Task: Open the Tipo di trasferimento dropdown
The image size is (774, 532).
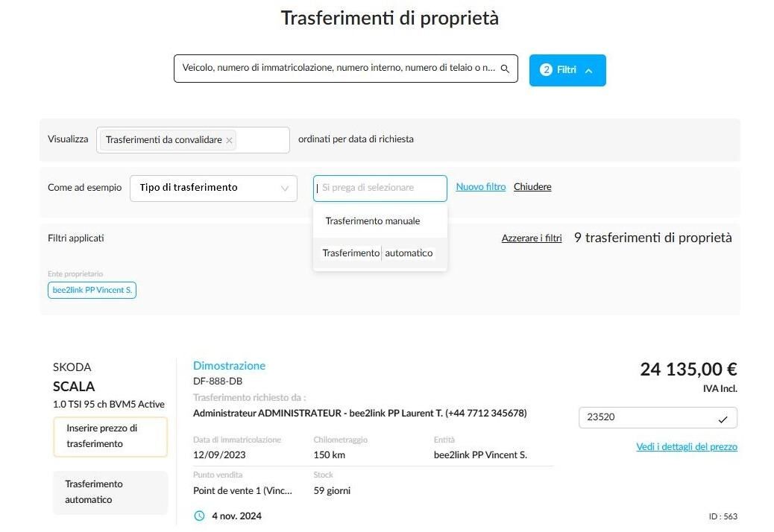Action: tap(213, 189)
